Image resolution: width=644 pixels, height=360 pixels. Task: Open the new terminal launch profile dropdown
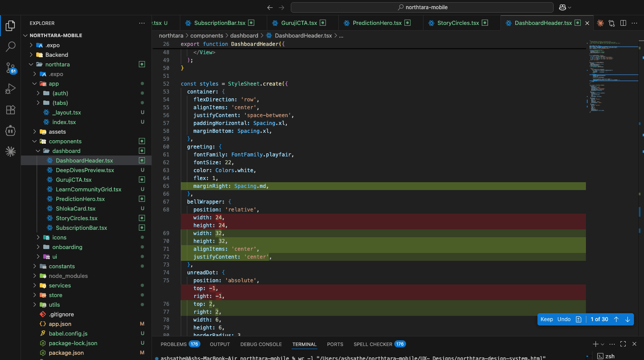point(603,344)
